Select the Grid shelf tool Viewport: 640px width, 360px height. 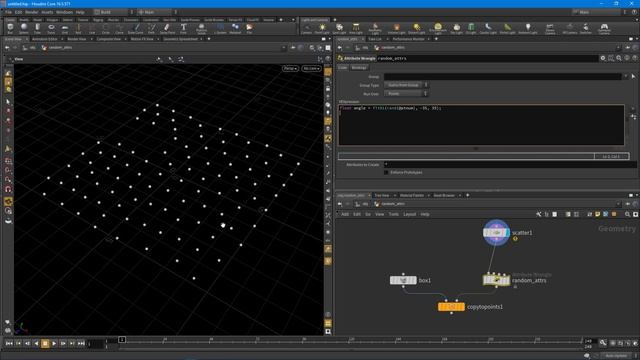pyautogui.click(x=64, y=29)
